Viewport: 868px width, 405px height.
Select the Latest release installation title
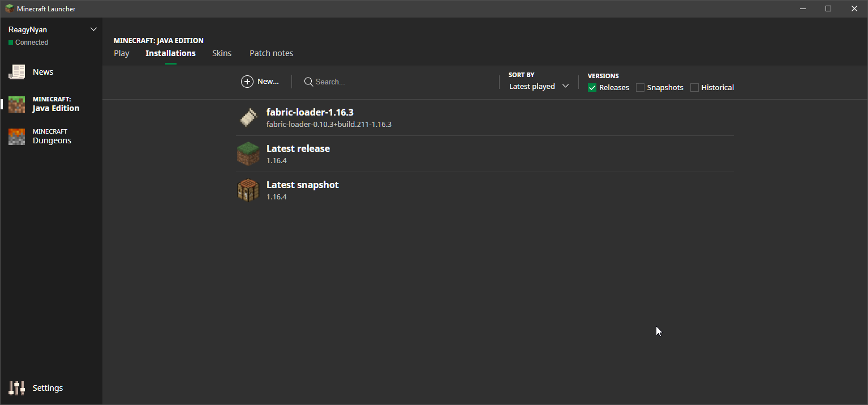coord(298,148)
